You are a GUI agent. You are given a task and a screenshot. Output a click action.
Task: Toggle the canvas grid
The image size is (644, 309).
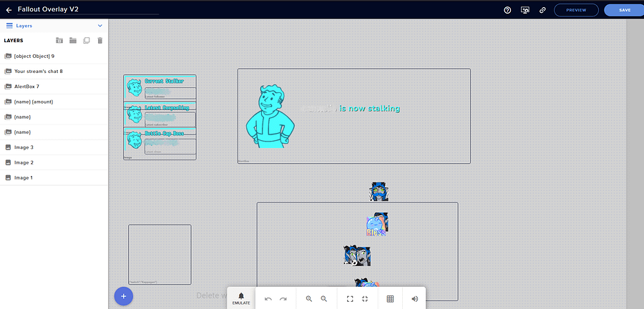pyautogui.click(x=390, y=299)
